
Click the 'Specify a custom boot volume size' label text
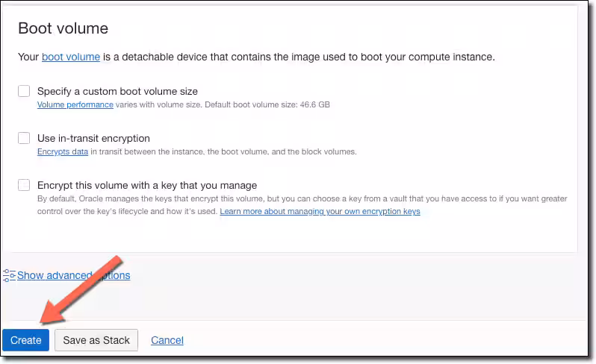click(117, 92)
